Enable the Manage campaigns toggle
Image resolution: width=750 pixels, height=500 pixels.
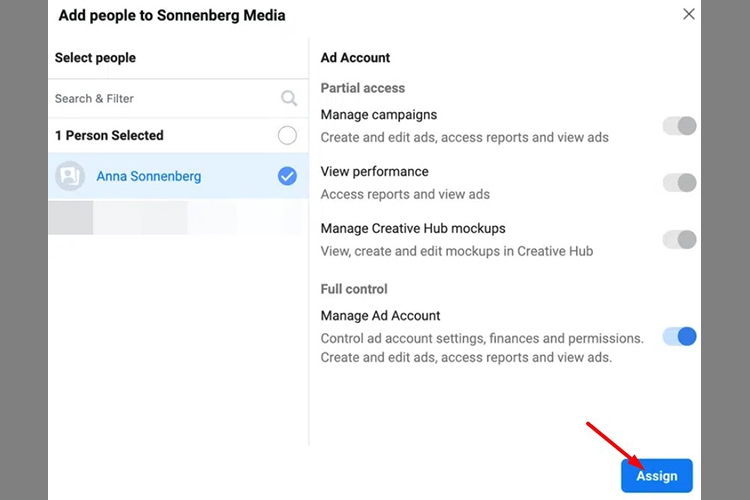[x=679, y=126]
